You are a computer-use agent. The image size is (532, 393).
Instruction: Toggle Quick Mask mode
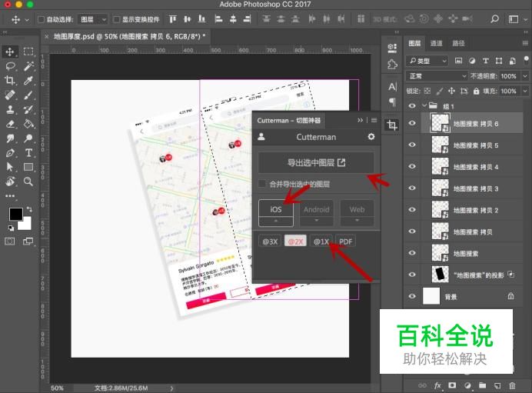10,241
